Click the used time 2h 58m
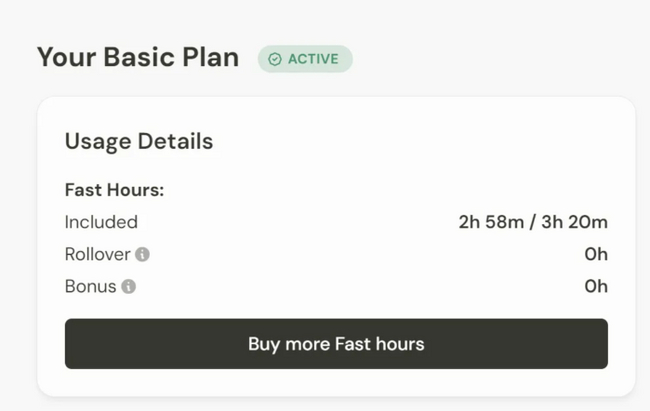650x411 pixels. (x=490, y=222)
